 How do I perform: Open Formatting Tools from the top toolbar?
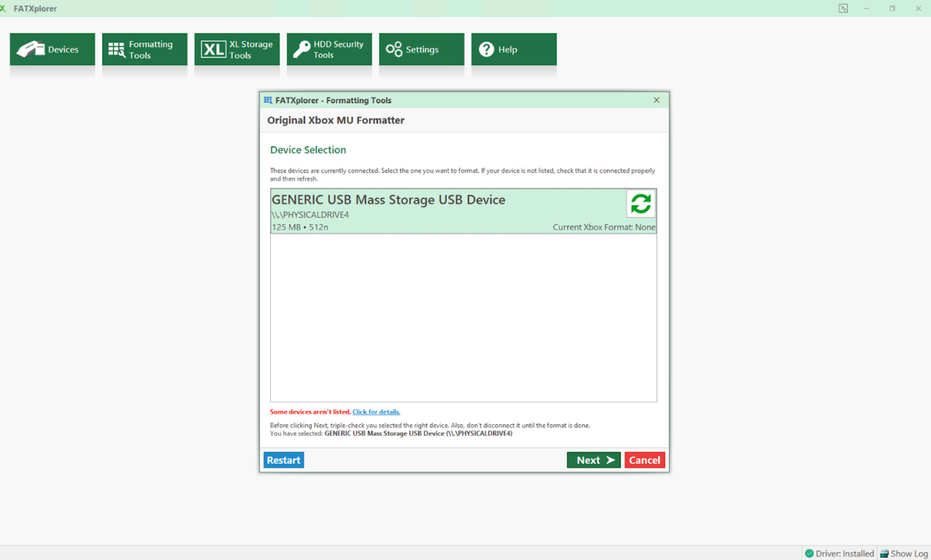[144, 50]
